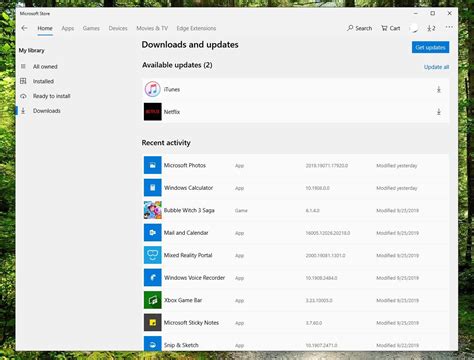This screenshot has height=360, width=474.
Task: Switch to the Devices tab
Action: tap(118, 28)
